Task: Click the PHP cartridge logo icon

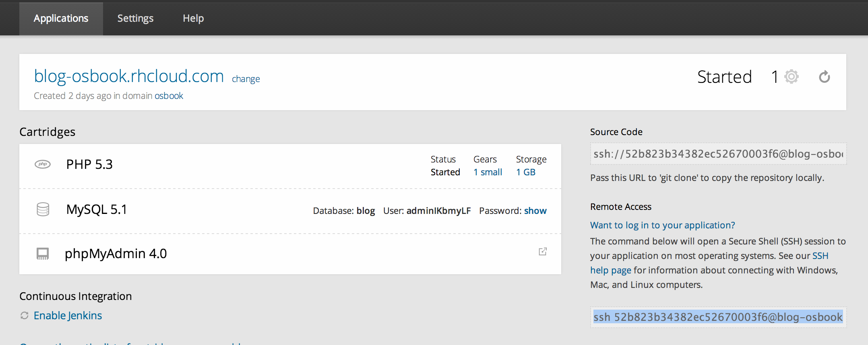Action: pyautogui.click(x=43, y=164)
